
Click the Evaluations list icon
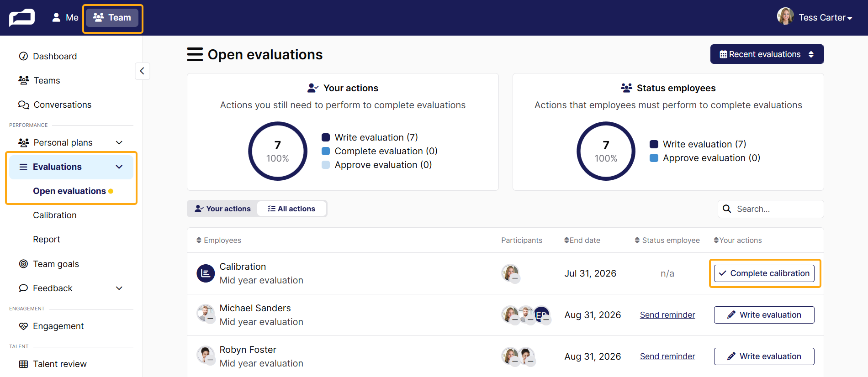(23, 167)
